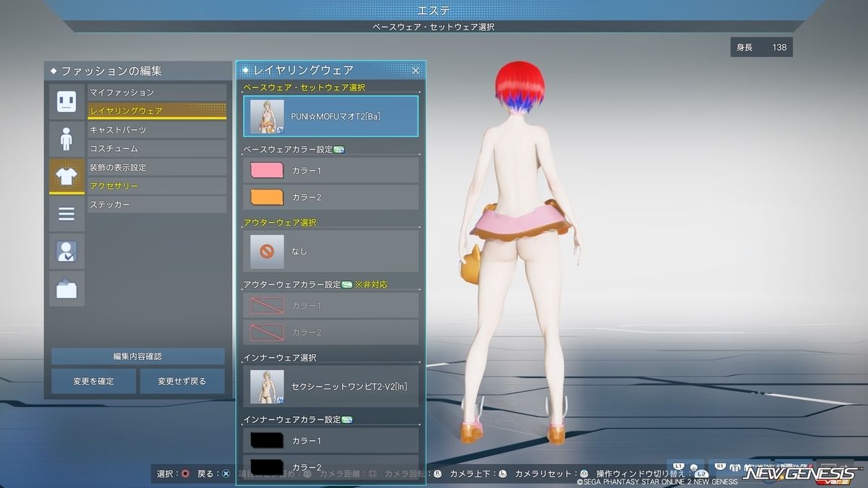Open マイファッション menu entry
The width and height of the screenshot is (868, 488).
pyautogui.click(x=157, y=93)
